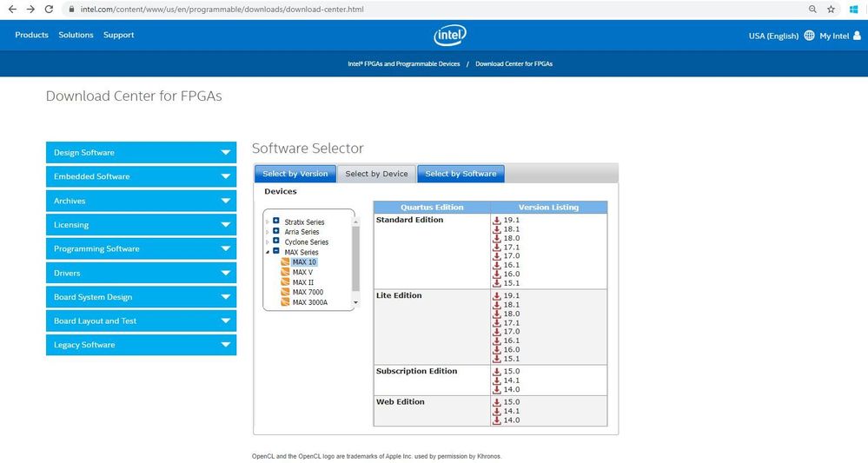The width and height of the screenshot is (868, 463).
Task: Expand the Programming Software sidebar section
Action: pyautogui.click(x=141, y=249)
